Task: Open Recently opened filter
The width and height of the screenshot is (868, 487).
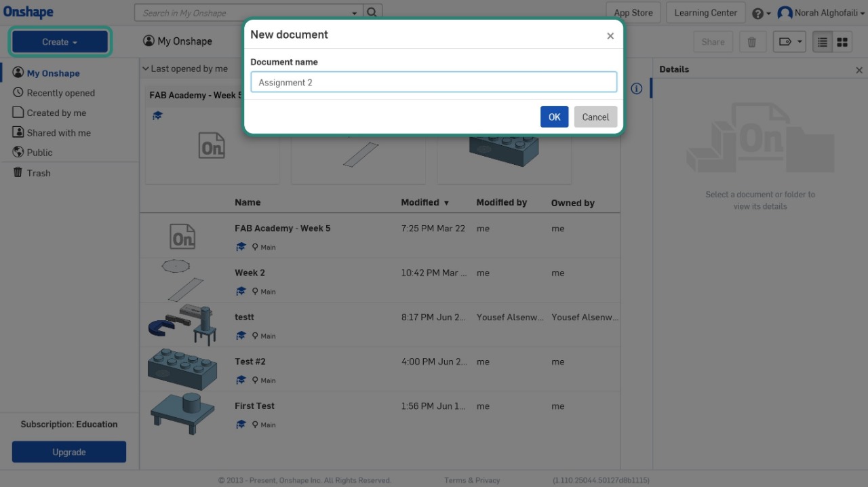Action: (x=54, y=93)
